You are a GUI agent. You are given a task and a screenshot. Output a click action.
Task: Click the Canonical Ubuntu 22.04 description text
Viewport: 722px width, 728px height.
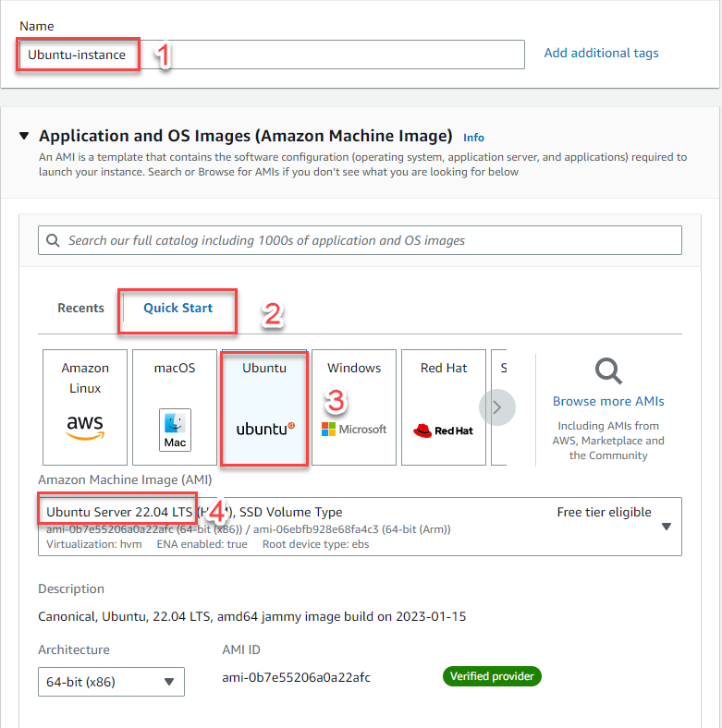(251, 616)
